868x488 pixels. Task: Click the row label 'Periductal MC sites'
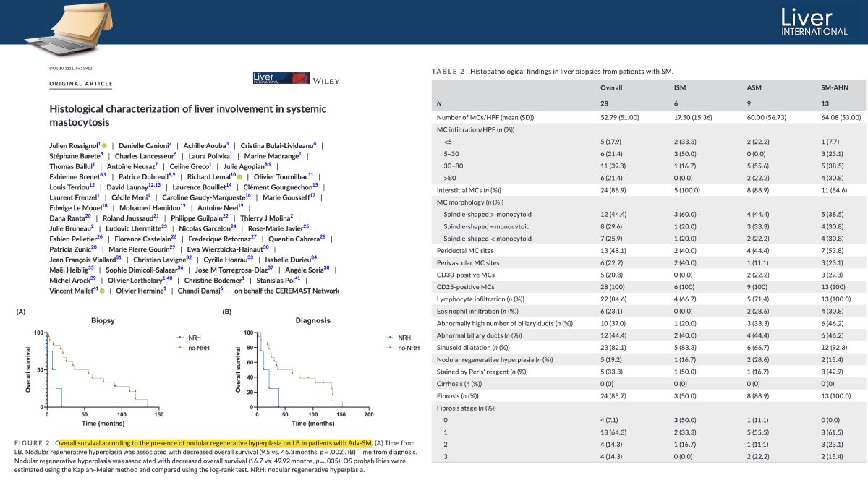coord(464,251)
